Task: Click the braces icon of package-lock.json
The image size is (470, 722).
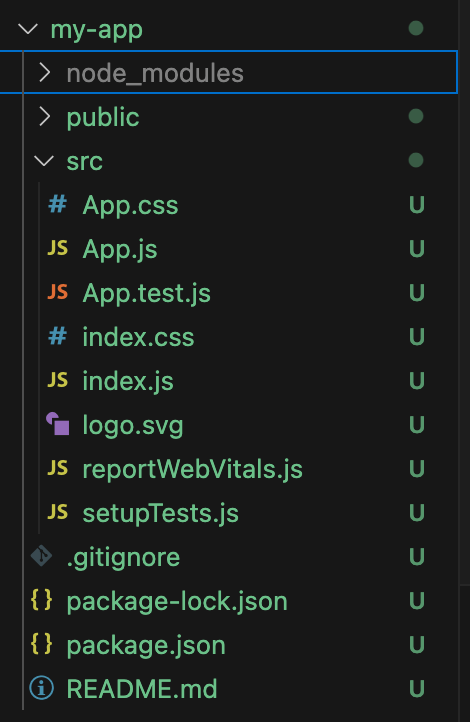Action: click(x=41, y=600)
